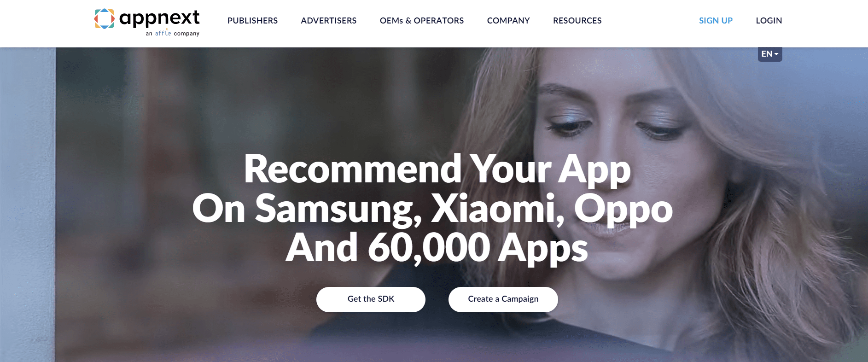Expand the EN language dropdown

click(770, 54)
